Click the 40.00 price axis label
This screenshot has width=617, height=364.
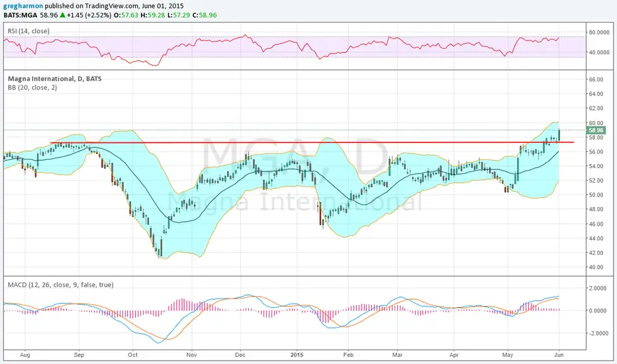click(596, 267)
